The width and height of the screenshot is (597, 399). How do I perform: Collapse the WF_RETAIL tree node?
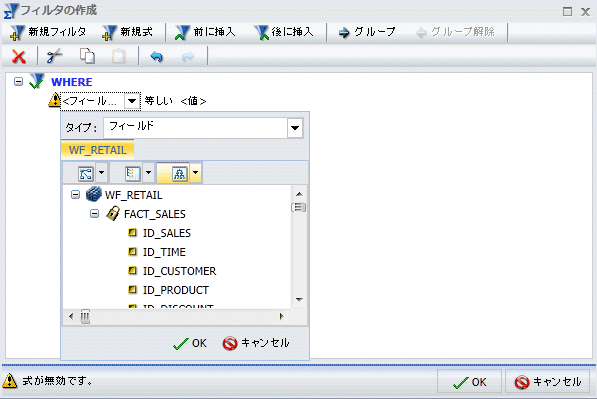(x=75, y=195)
